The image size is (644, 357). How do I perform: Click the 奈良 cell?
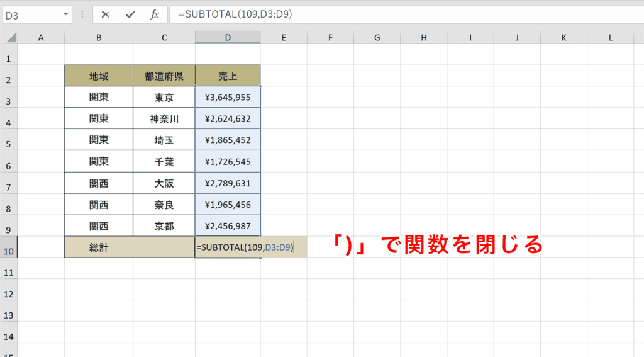click(x=164, y=205)
